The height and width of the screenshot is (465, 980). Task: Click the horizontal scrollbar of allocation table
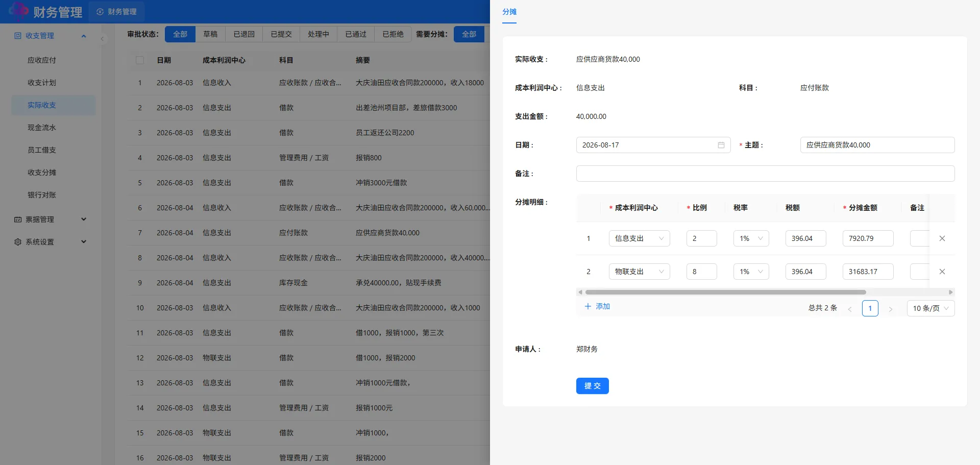tap(725, 292)
